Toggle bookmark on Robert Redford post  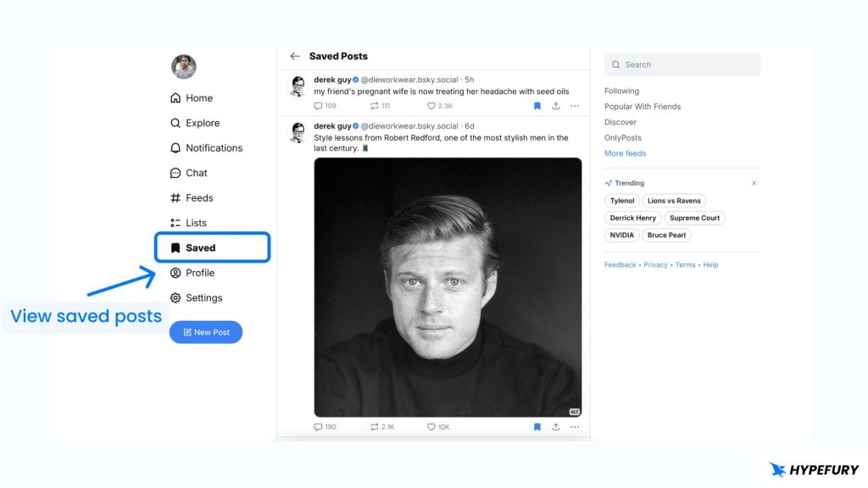tap(537, 427)
